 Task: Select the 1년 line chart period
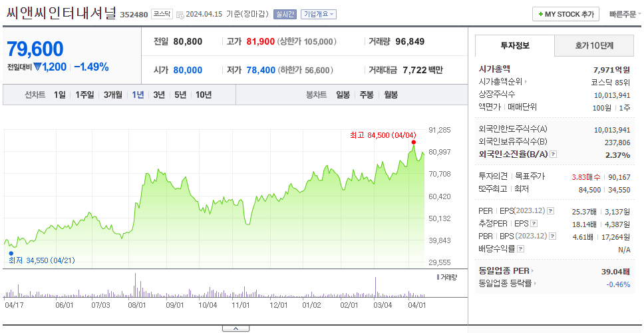(x=138, y=95)
